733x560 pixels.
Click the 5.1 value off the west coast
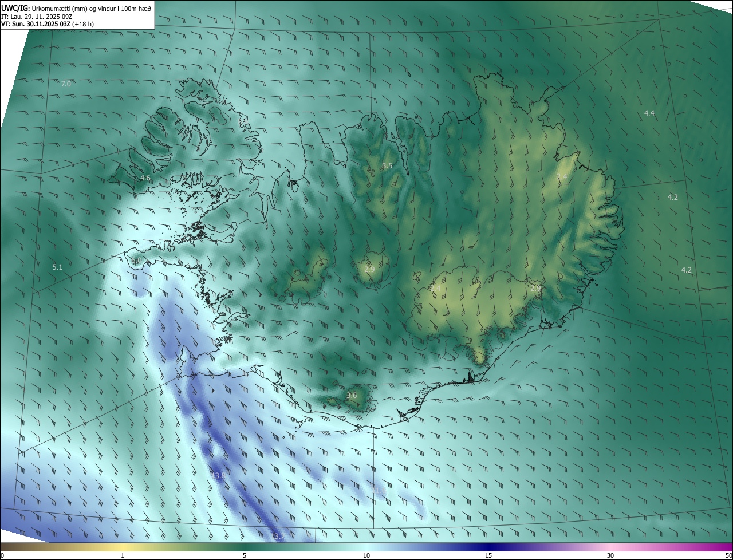(x=57, y=267)
